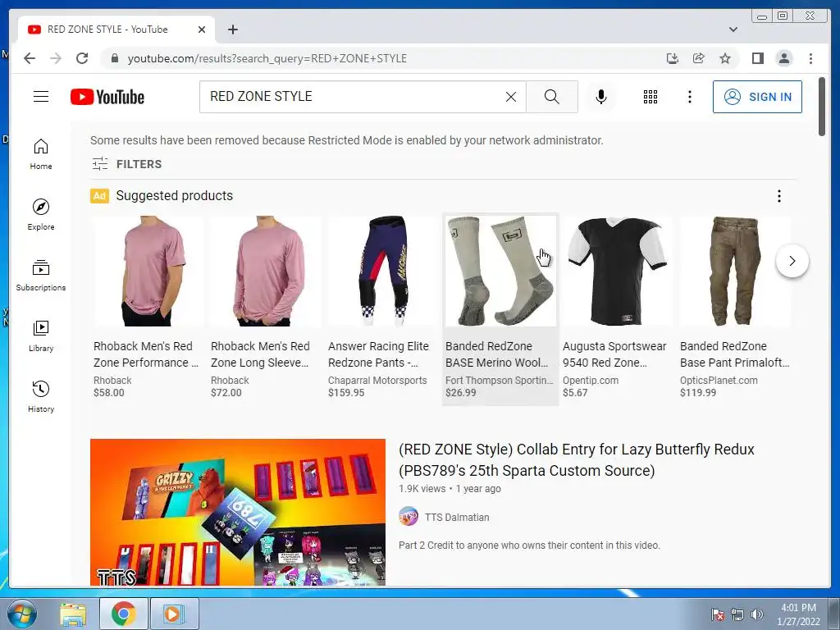Click the pink short-sleeve shirt product image
Image resolution: width=840 pixels, height=630 pixels.
(x=148, y=271)
